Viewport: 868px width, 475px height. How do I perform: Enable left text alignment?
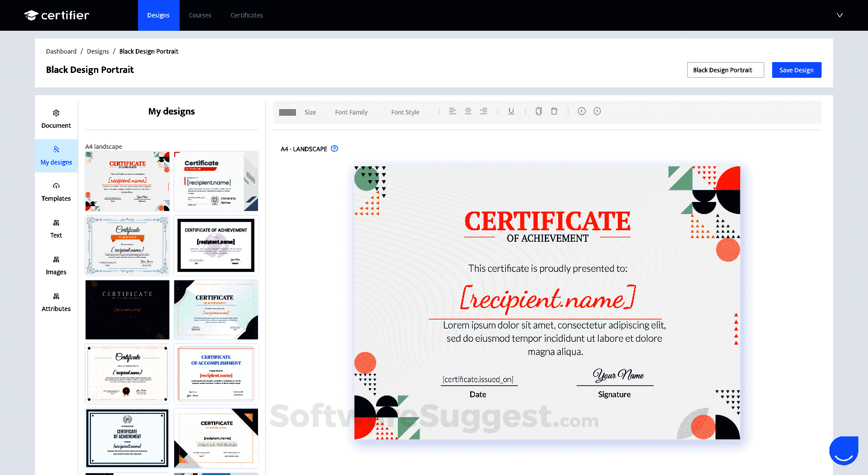pyautogui.click(x=453, y=111)
